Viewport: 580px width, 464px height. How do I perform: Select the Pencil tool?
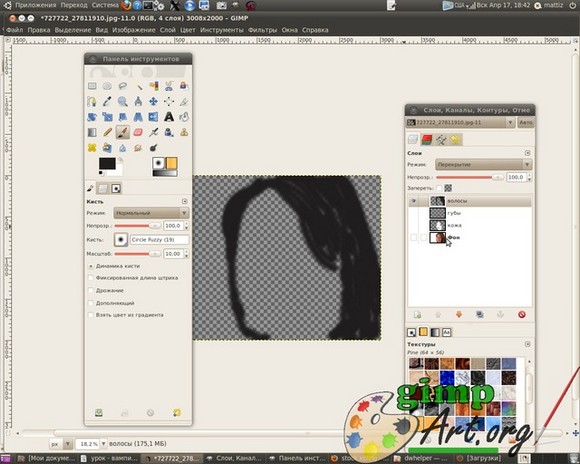(107, 132)
